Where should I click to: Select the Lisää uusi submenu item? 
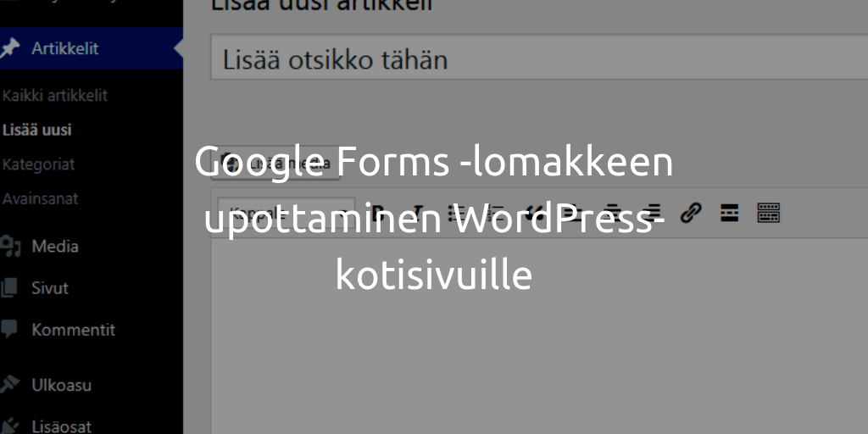click(x=37, y=130)
